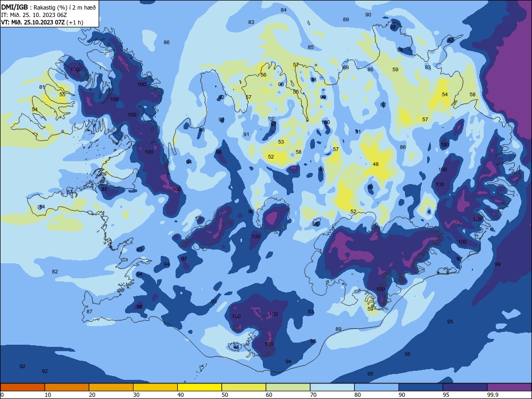
Task: Click the legend tick label 99.9
Action: coord(493,395)
